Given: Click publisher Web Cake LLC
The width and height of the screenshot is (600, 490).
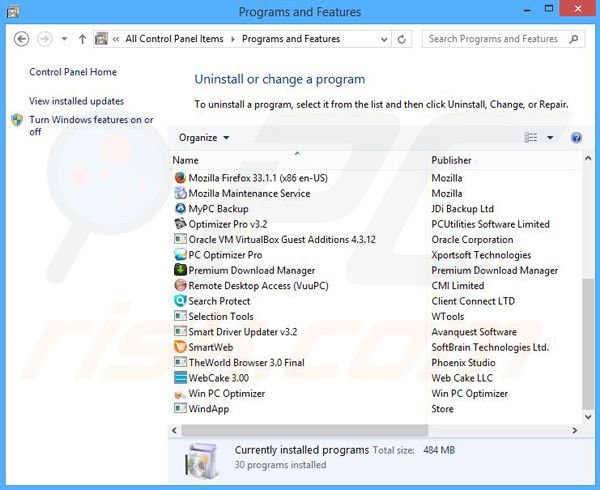Looking at the screenshot, I should pos(462,378).
